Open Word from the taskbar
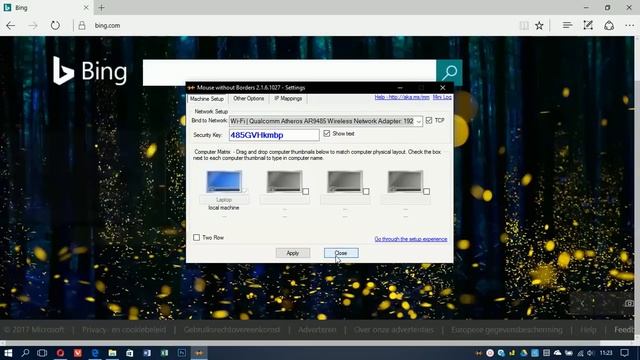The height and width of the screenshot is (360, 640). click(x=147, y=353)
